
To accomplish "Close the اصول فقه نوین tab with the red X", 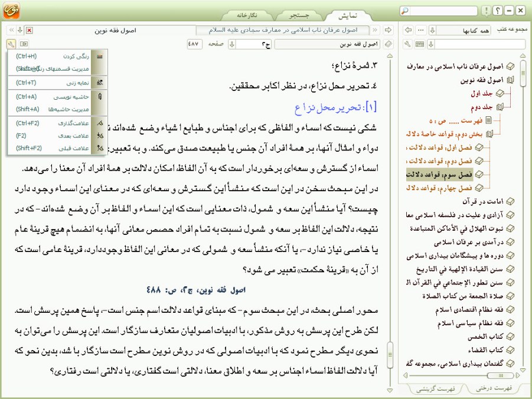I will (30, 31).
